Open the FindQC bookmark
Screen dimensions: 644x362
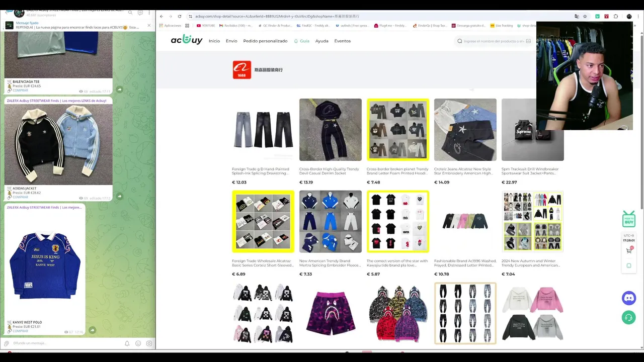[x=313, y=26]
